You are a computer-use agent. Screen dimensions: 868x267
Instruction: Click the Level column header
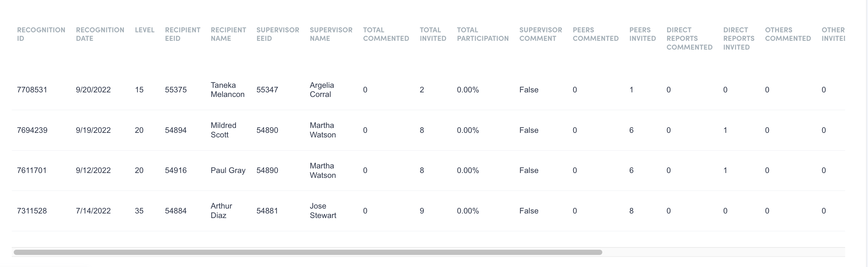(x=144, y=30)
